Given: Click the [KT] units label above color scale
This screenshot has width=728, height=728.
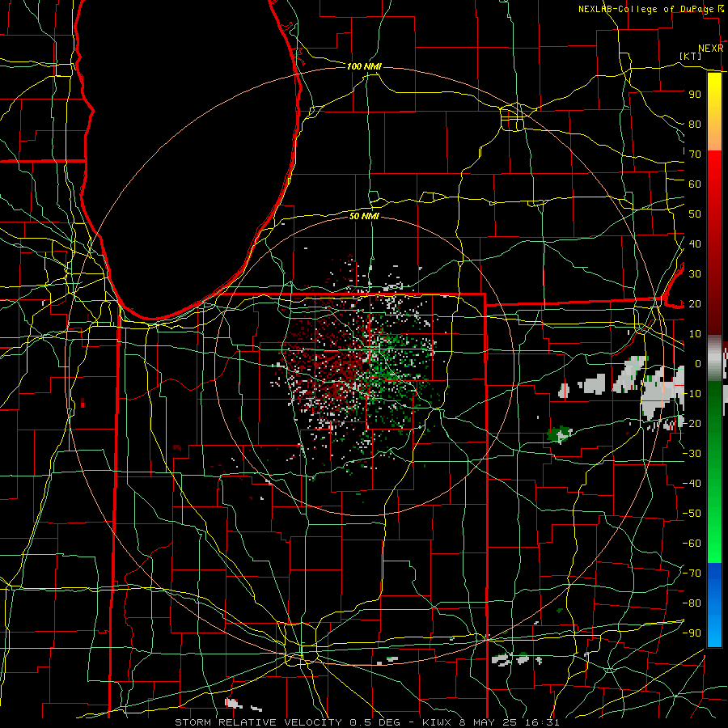Looking at the screenshot, I should pos(691,56).
